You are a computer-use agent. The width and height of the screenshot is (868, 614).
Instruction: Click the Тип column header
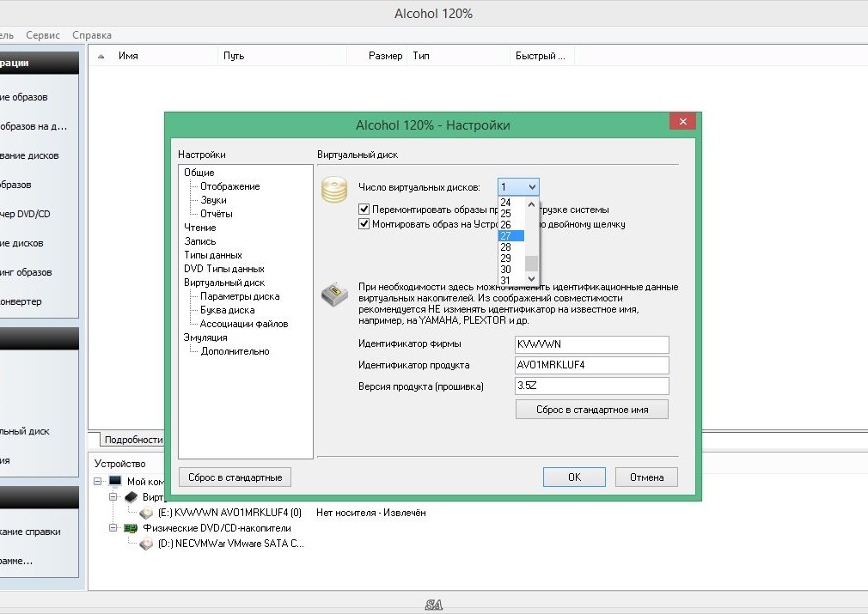click(458, 56)
